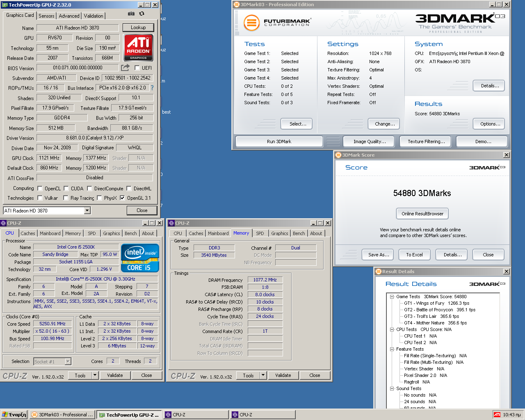
Task: Click To Excel button
Action: point(414,255)
